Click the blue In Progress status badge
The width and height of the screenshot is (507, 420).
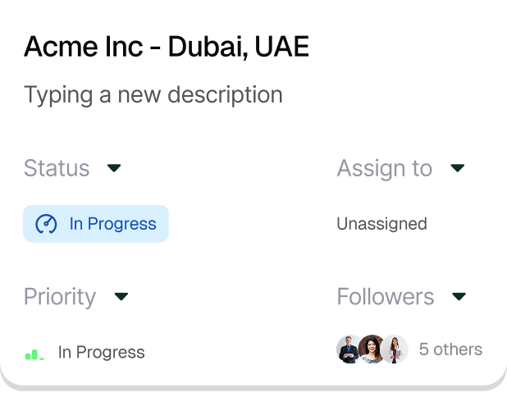pos(96,224)
